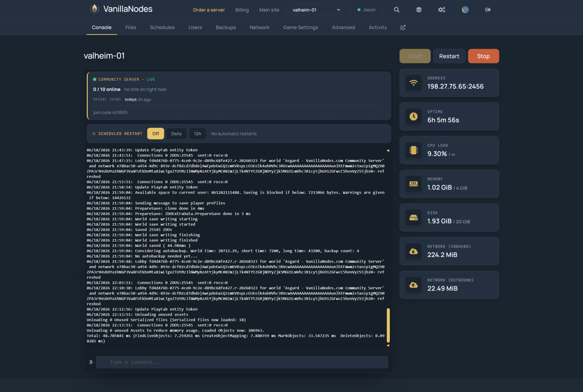Image resolution: width=583 pixels, height=392 pixels.
Task: Open console in external popout icon
Action: click(x=403, y=27)
